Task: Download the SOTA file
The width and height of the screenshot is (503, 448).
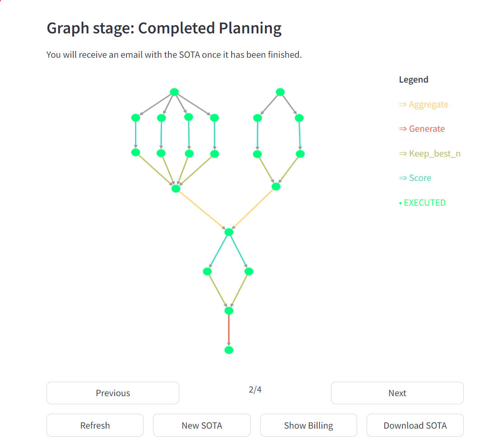Action: 415,425
